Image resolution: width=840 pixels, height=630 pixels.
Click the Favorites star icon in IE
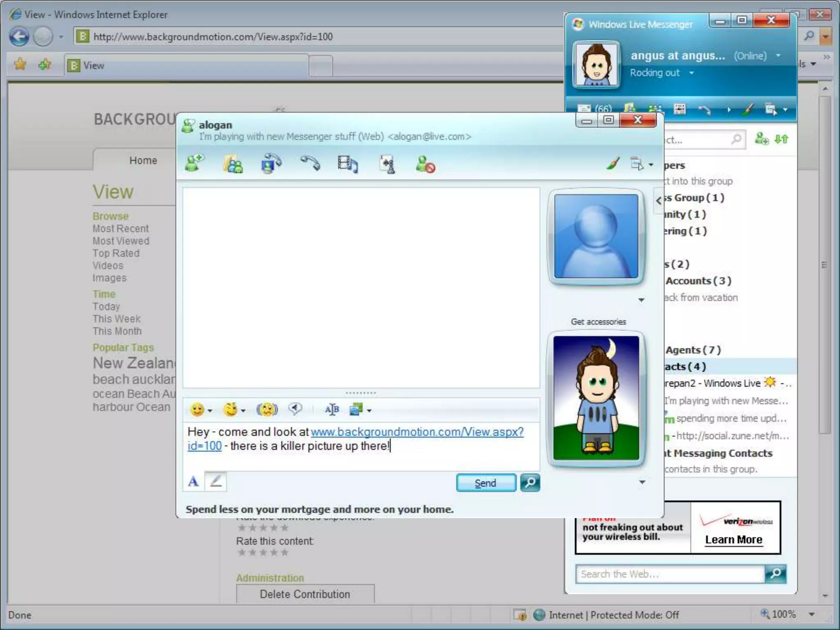pos(20,64)
